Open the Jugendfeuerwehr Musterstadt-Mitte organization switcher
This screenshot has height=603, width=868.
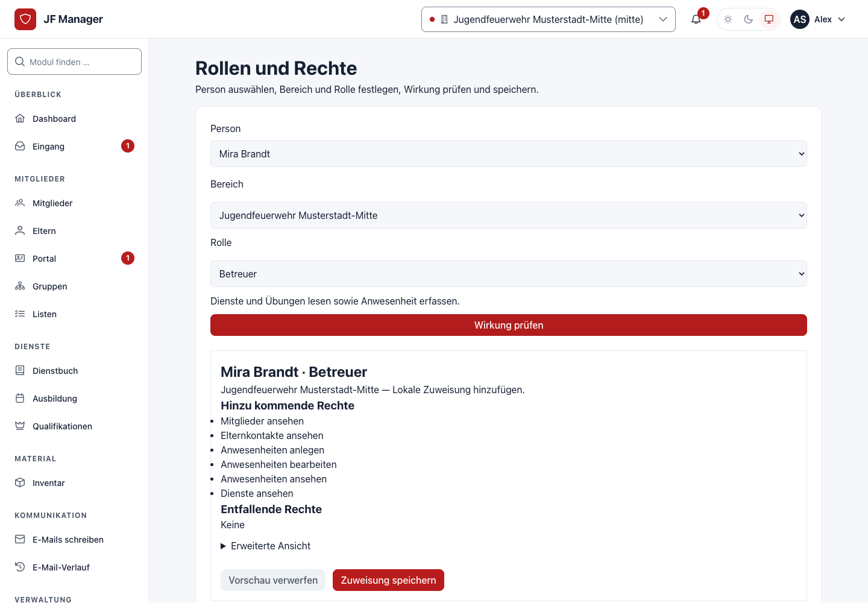549,19
